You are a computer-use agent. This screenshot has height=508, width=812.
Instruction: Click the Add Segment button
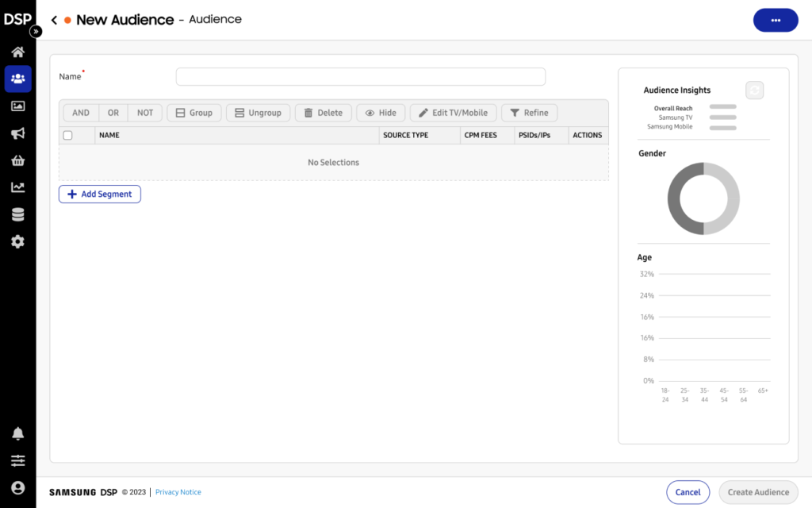click(x=100, y=194)
